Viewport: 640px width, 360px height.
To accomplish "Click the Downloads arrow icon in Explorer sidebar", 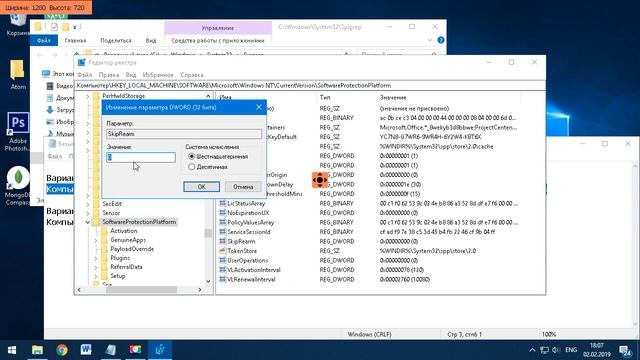I will (50, 110).
